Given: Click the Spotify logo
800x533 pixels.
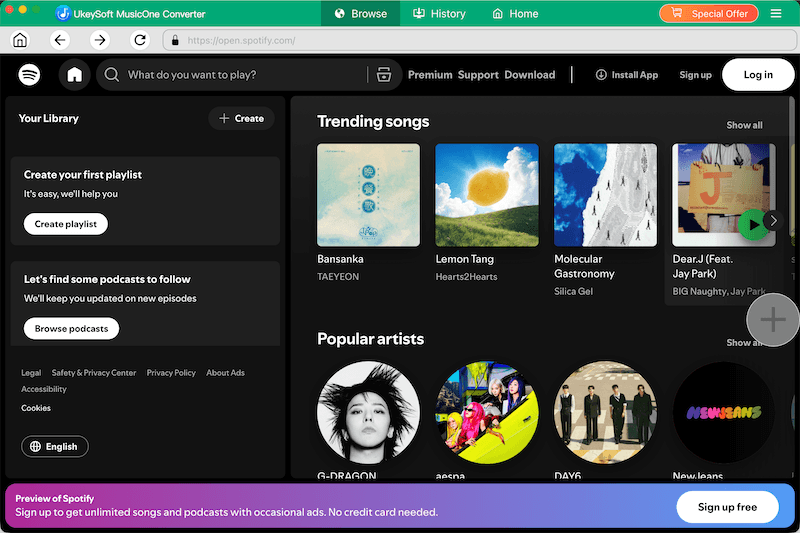Looking at the screenshot, I should (29, 74).
